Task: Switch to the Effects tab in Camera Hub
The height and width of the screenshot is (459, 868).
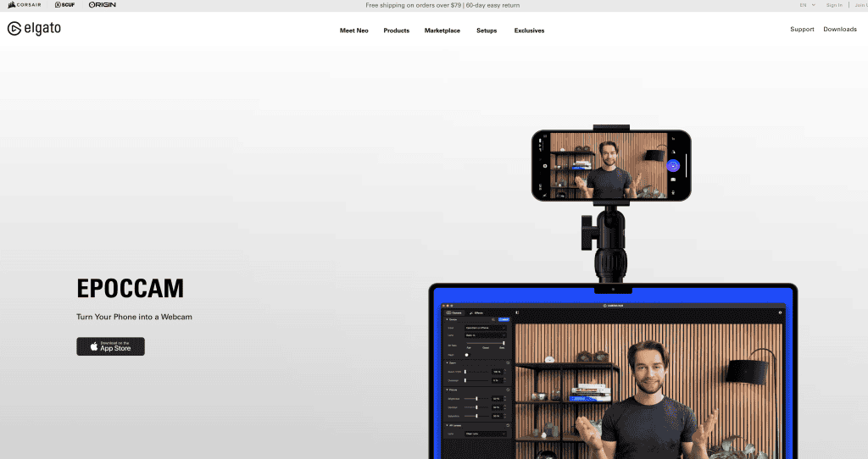Action: point(477,312)
